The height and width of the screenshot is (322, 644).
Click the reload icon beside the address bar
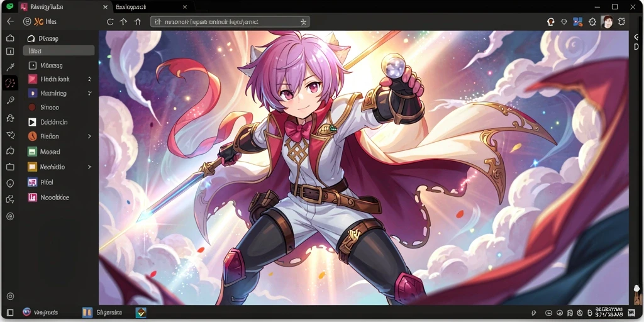click(x=110, y=22)
